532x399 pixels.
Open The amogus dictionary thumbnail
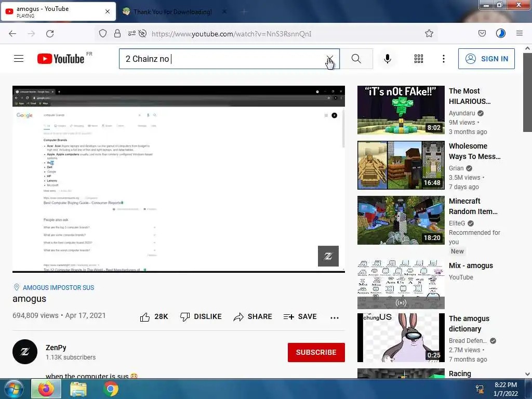click(401, 337)
